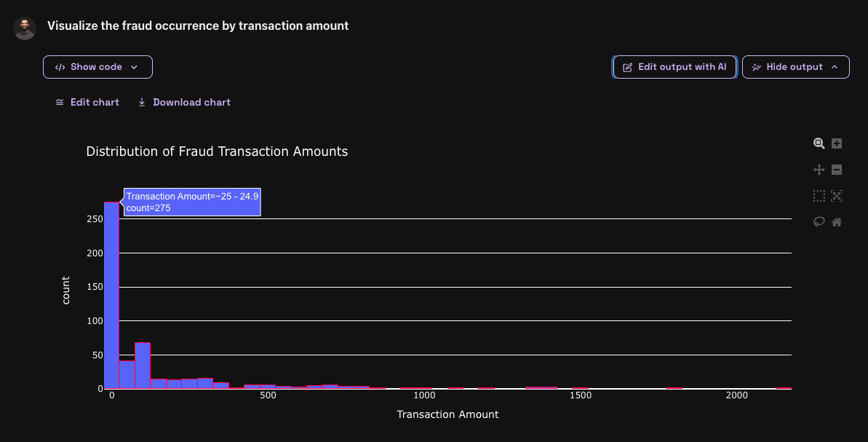The width and height of the screenshot is (868, 442).
Task: Select the Pan tool icon
Action: pos(819,170)
